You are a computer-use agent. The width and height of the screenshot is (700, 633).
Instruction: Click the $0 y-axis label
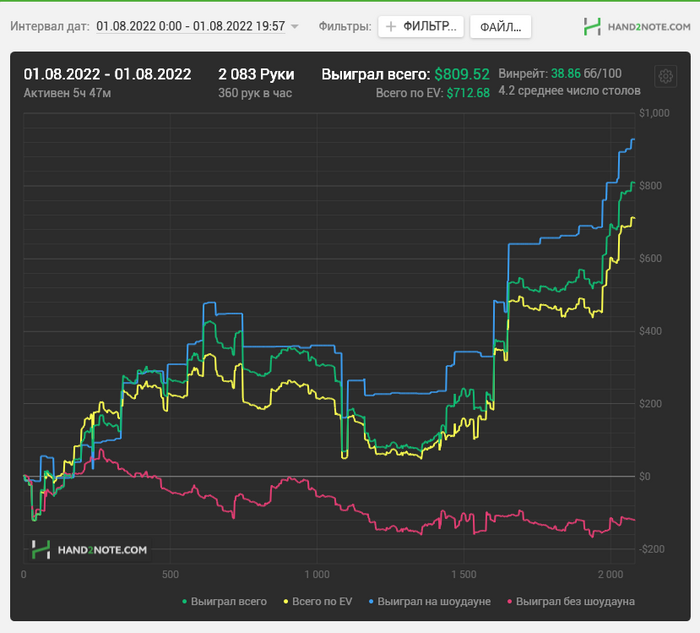pyautogui.click(x=645, y=476)
